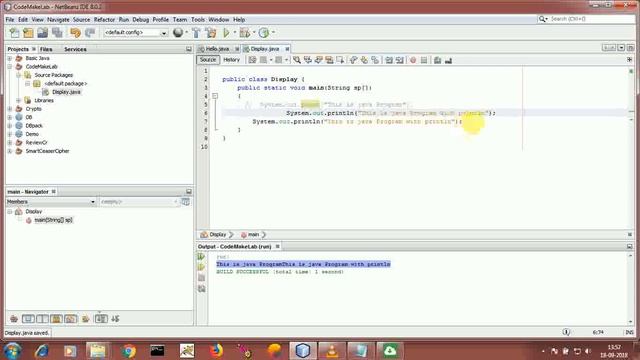Click the History view button
640x360 pixels.
(231, 60)
